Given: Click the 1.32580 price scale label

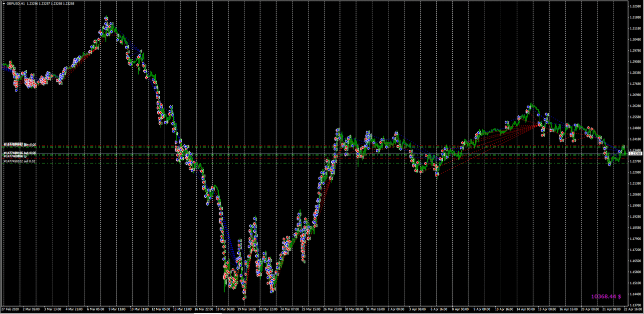Looking at the screenshot, I should point(636,6).
